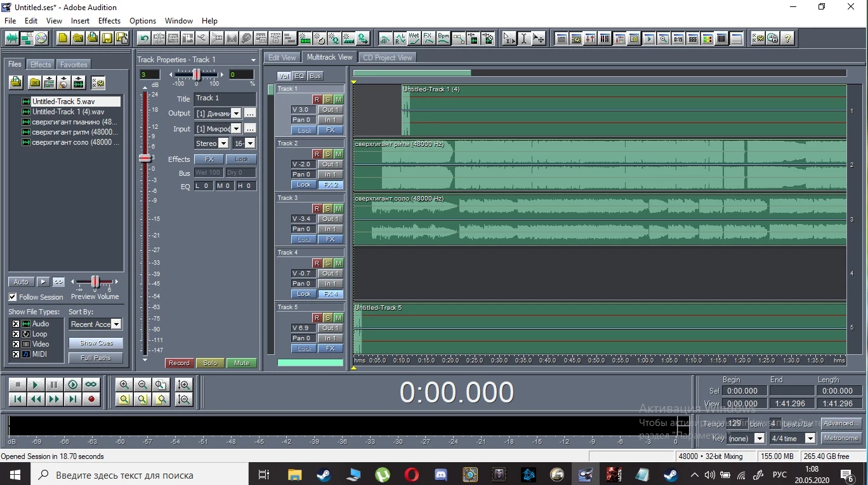Solo Track 2 with S button

pyautogui.click(x=328, y=154)
